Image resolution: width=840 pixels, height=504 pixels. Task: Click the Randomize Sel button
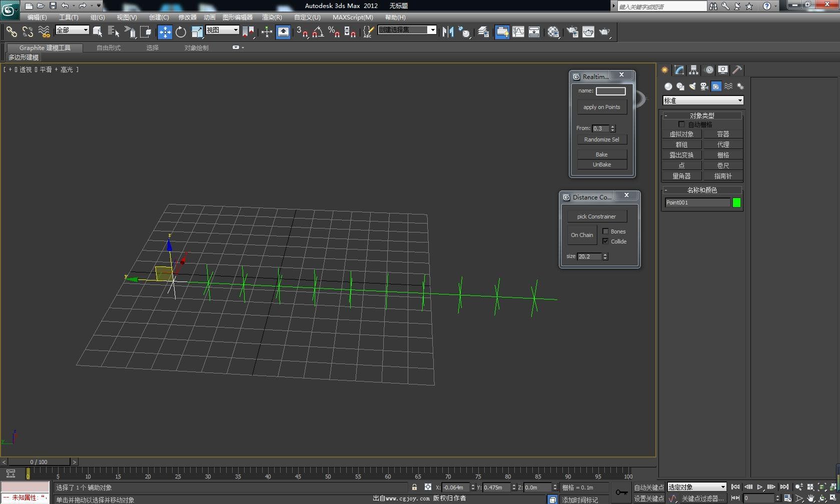pos(602,139)
